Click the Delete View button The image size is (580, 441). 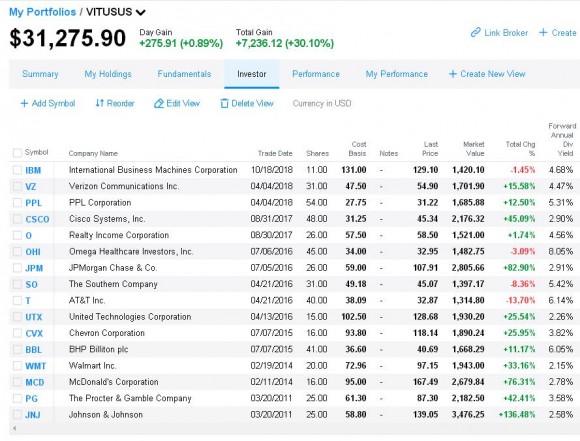[247, 103]
